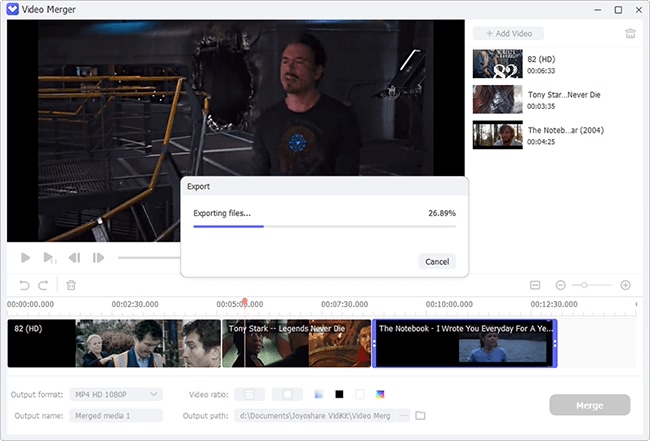
Task: Click the right trim handle of Notebook clip
Action: (x=555, y=344)
